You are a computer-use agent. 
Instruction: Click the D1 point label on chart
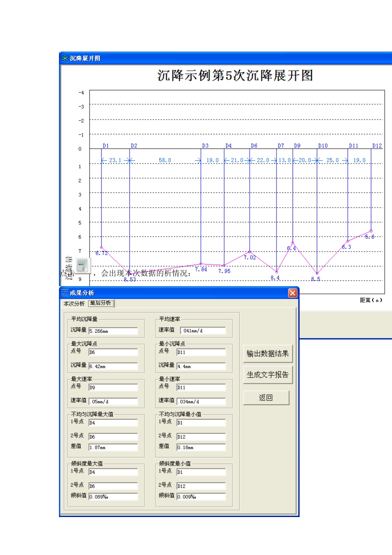106,146
